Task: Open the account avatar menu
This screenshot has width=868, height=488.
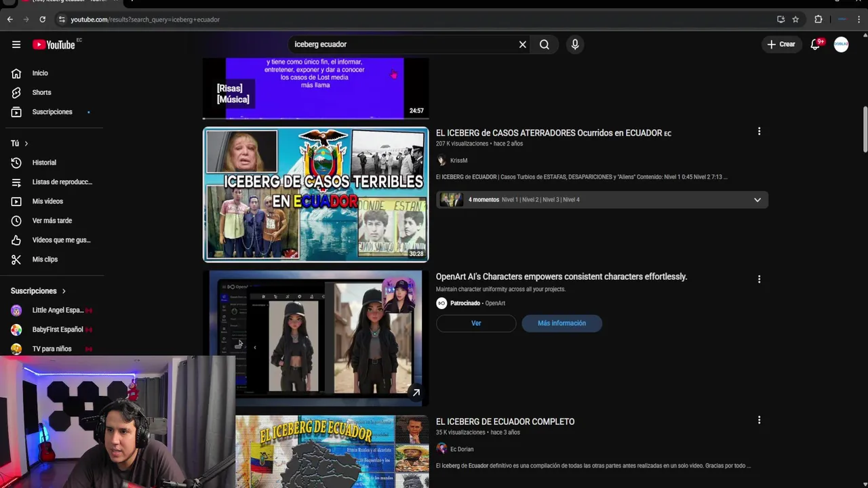Action: pos(841,45)
